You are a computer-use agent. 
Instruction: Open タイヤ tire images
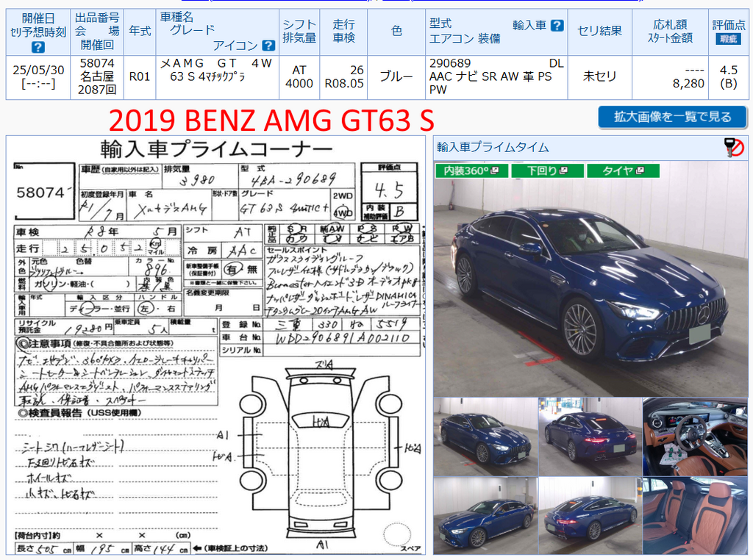coord(624,170)
